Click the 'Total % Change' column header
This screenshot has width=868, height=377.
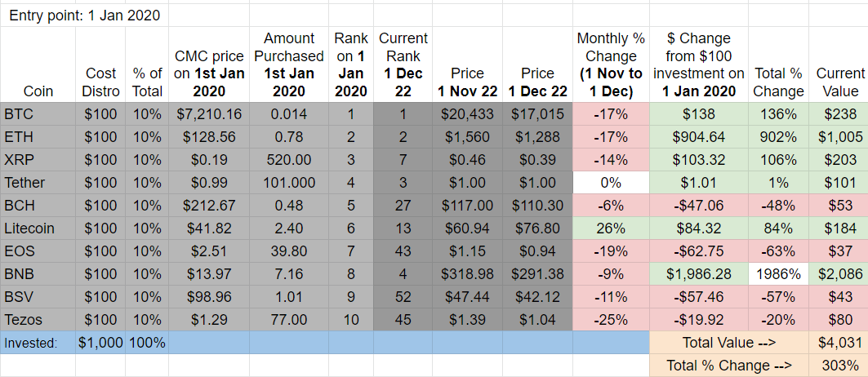778,64
